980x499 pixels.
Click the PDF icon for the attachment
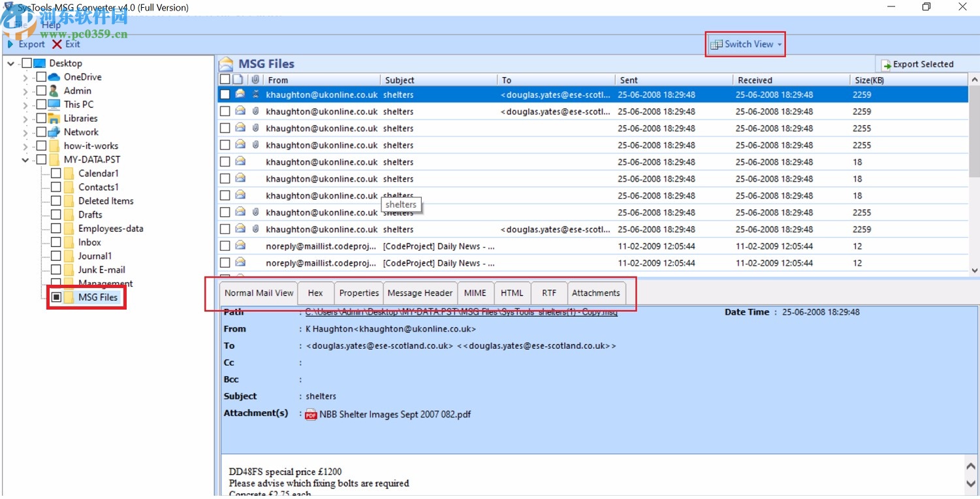pyautogui.click(x=311, y=415)
